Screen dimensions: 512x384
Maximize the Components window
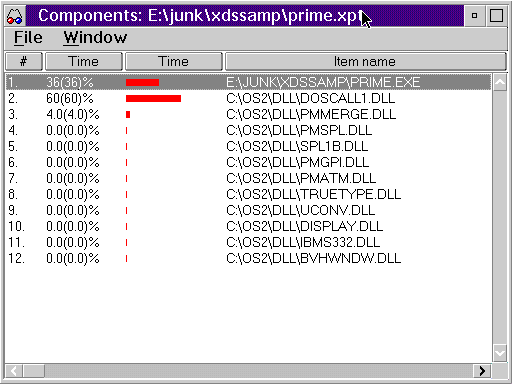pyautogui.click(x=496, y=16)
